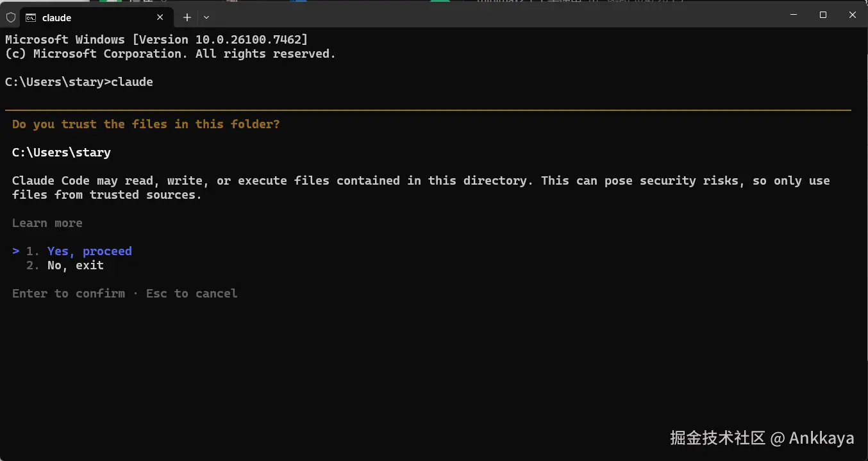Expand the new tab profile dropdown chevron
The width and height of the screenshot is (868, 461).
pyautogui.click(x=206, y=17)
